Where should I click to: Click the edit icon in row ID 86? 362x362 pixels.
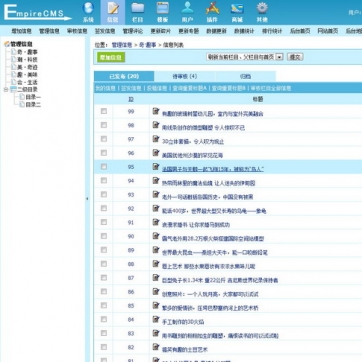tap(156, 292)
